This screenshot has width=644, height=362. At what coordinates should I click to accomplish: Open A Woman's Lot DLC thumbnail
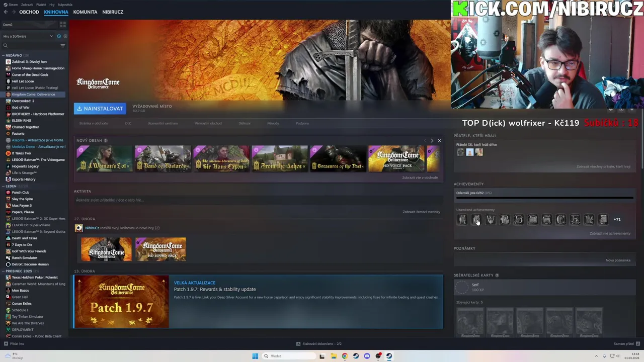point(105,159)
